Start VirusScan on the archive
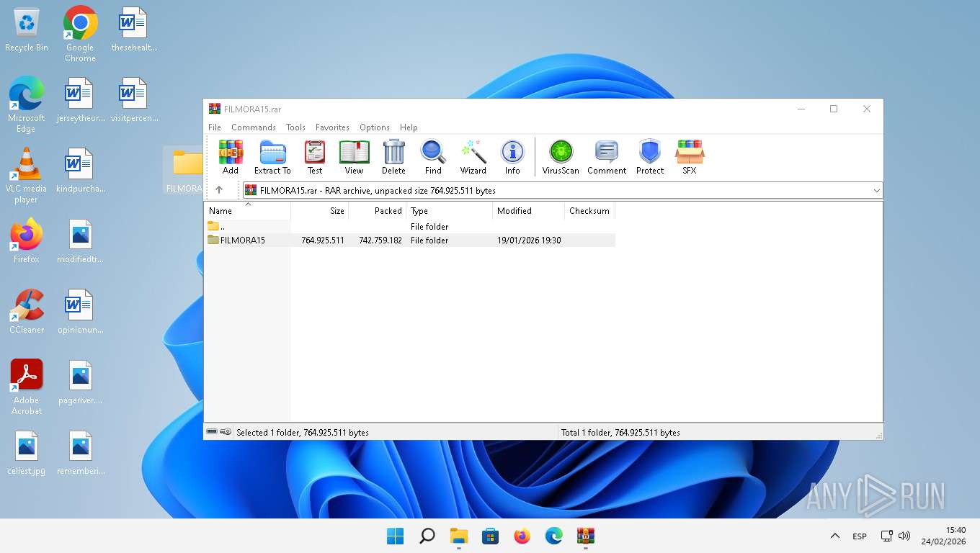 pyautogui.click(x=561, y=157)
